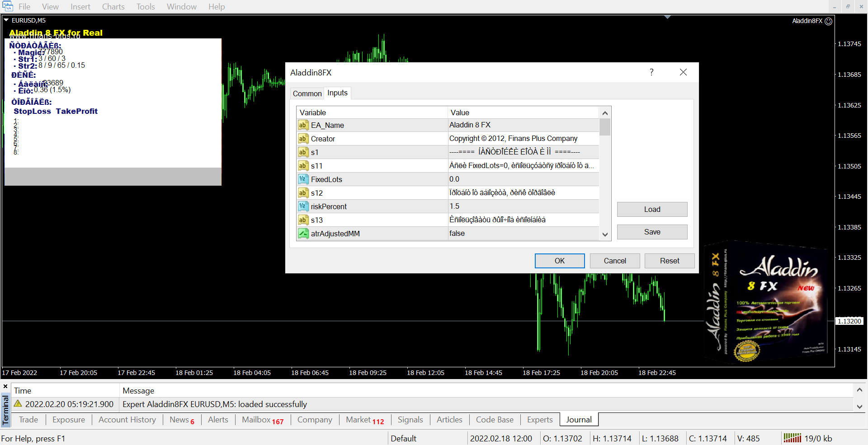Open the Experts terminal tab
The height and width of the screenshot is (445, 868).
(540, 420)
